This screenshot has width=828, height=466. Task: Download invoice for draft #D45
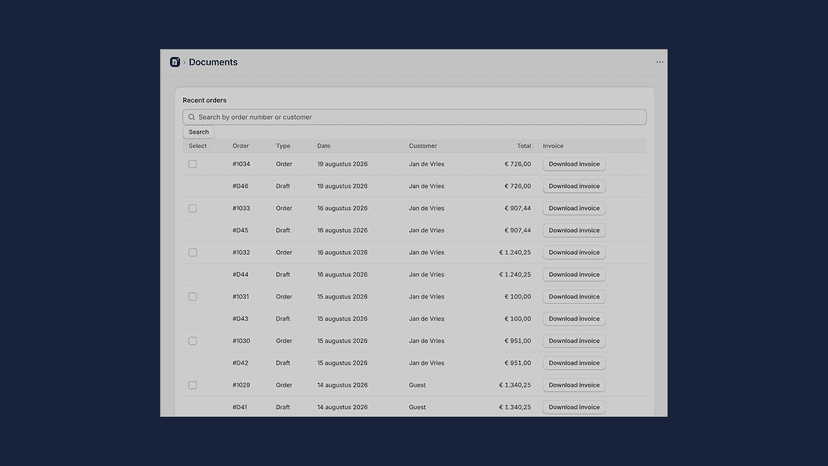(574, 231)
